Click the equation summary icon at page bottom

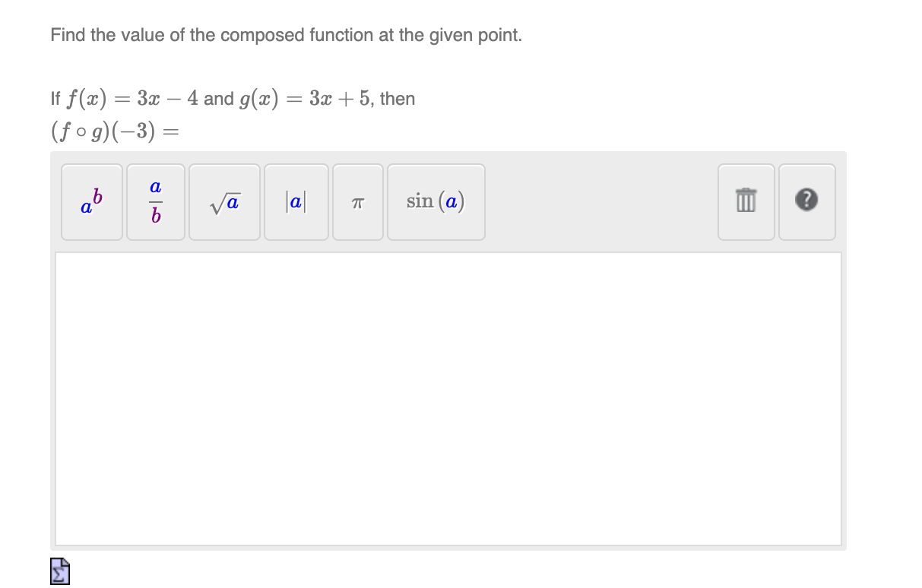point(59,571)
